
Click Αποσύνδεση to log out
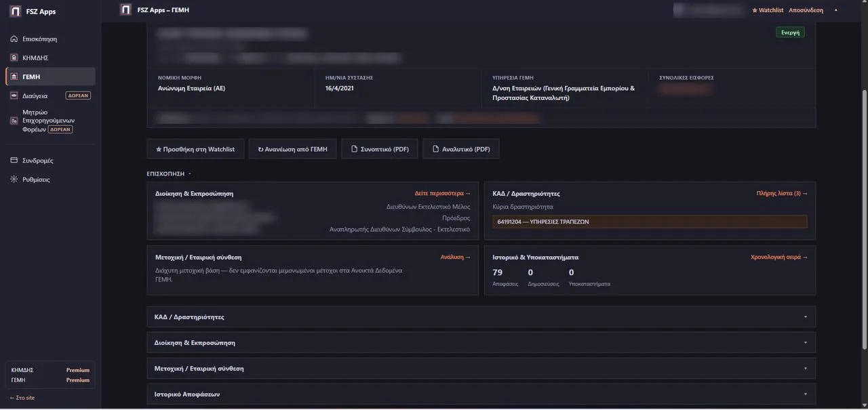806,10
